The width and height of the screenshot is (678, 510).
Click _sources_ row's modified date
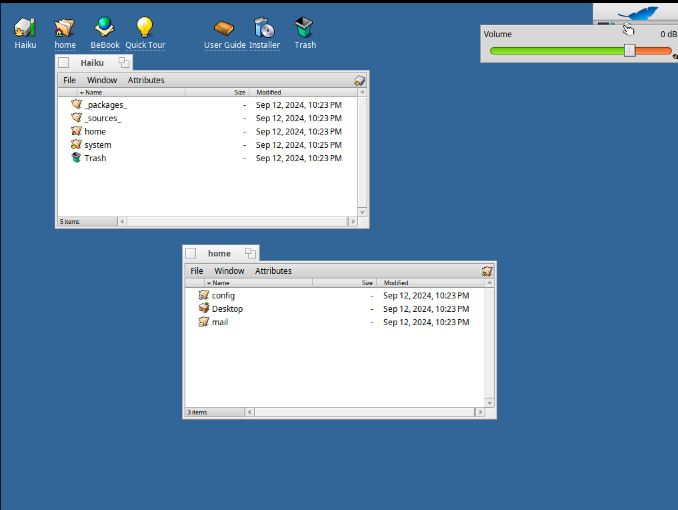click(299, 118)
